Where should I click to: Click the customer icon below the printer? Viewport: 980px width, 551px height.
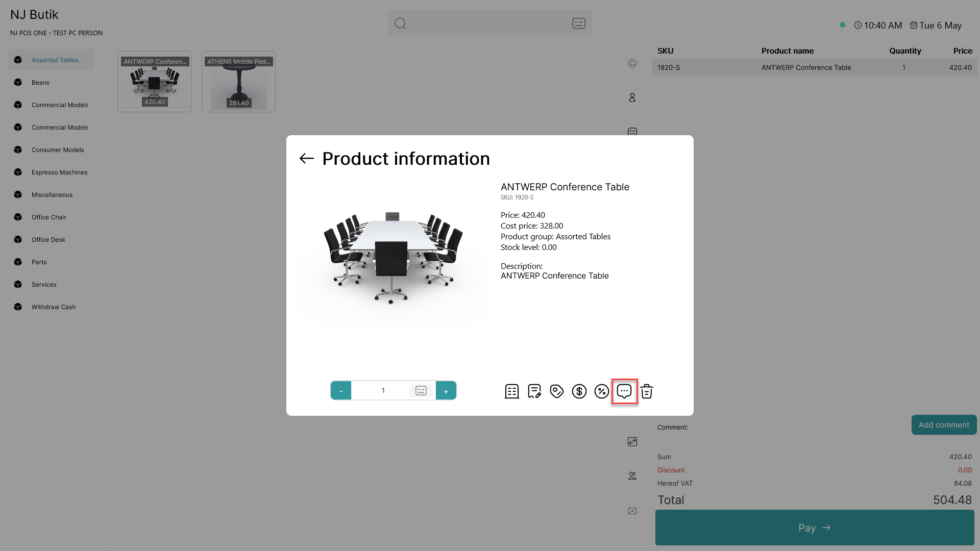pyautogui.click(x=632, y=98)
